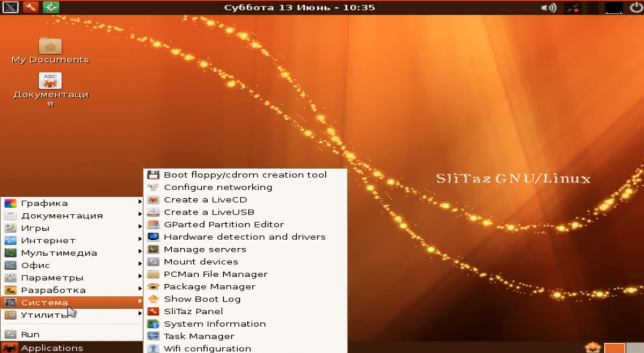Click the volume speaker icon
Screen dimensions: 644x353
pos(548,8)
